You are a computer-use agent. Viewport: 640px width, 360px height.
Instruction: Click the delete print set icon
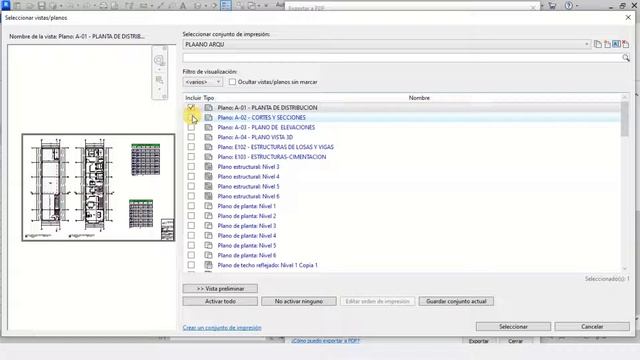pyautogui.click(x=625, y=44)
